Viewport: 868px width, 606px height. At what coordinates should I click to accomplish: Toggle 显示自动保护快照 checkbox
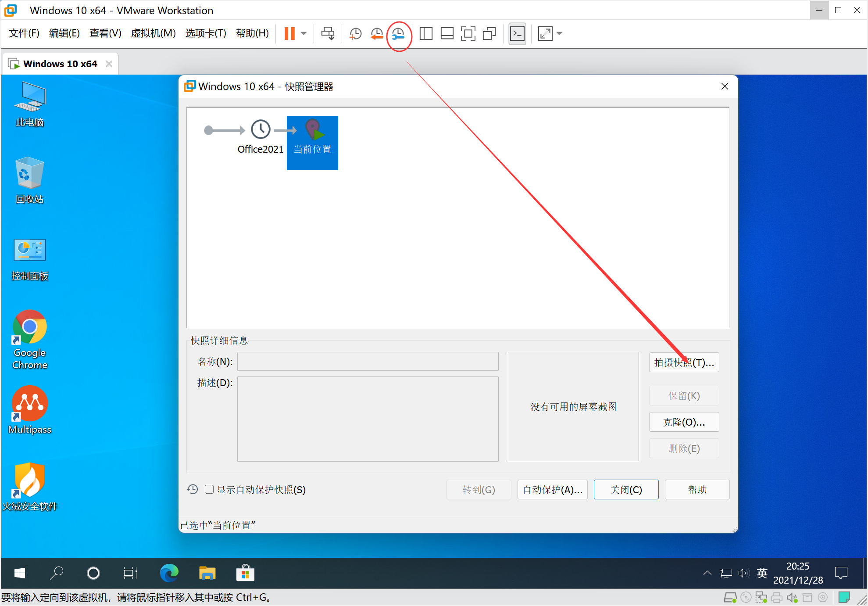210,490
